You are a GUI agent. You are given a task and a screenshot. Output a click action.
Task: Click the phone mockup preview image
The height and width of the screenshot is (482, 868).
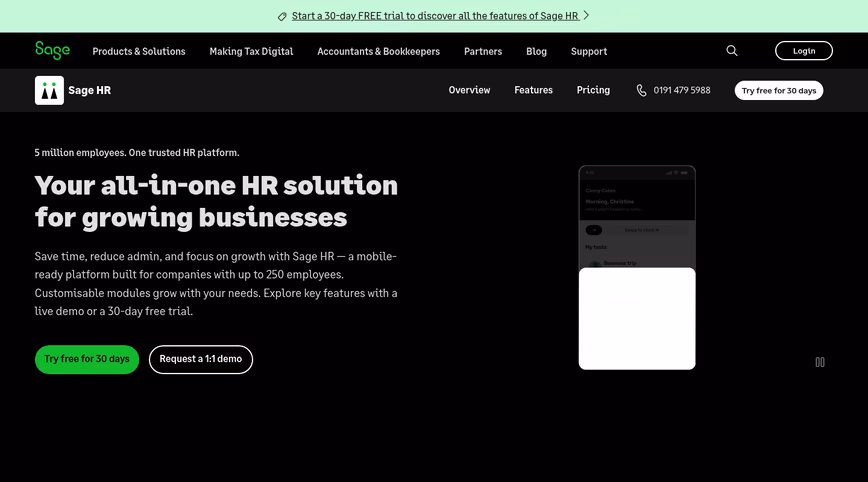[637, 267]
